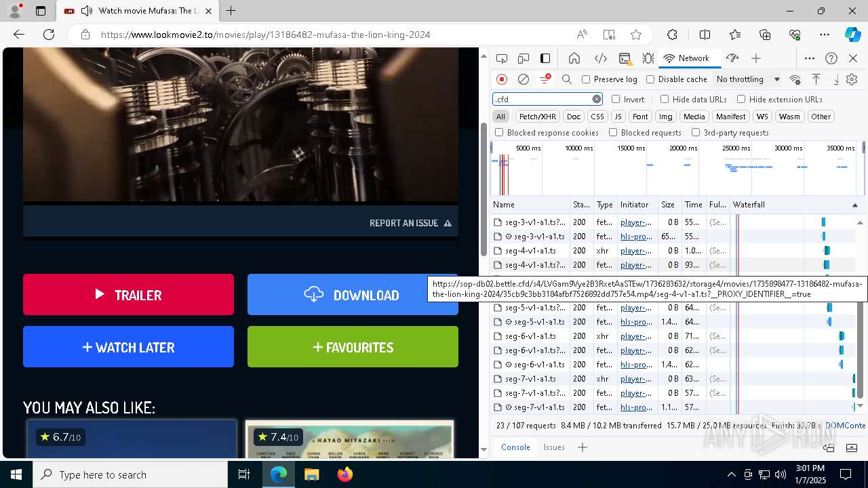868x488 pixels.
Task: Enable Disable cache checkbox
Action: [650, 79]
